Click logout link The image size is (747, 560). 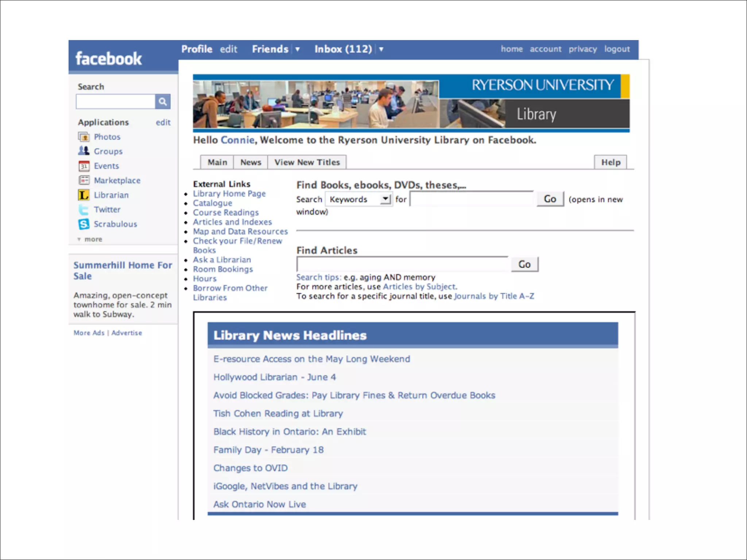coord(617,49)
